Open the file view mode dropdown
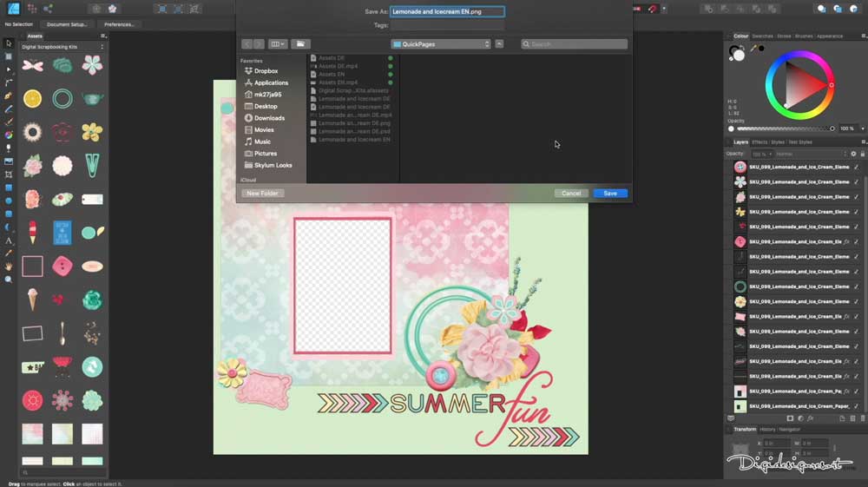Viewport: 868px width, 487px height. [x=278, y=43]
